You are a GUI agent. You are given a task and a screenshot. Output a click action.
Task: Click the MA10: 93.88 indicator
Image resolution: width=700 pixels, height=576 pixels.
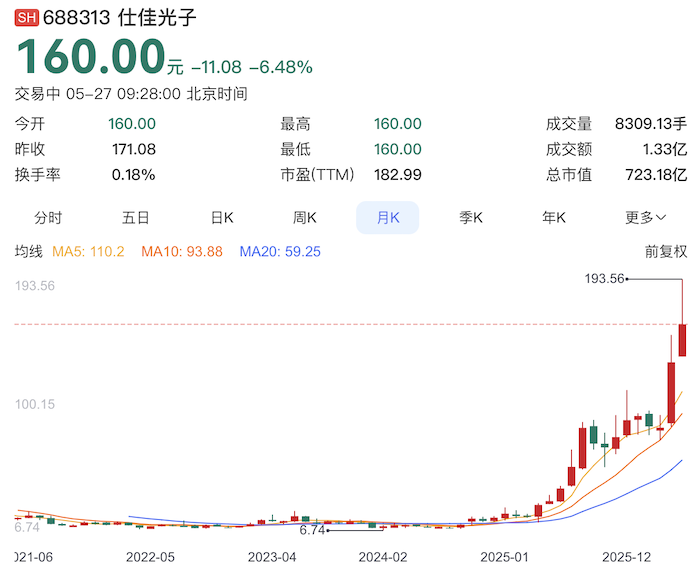[x=182, y=252]
